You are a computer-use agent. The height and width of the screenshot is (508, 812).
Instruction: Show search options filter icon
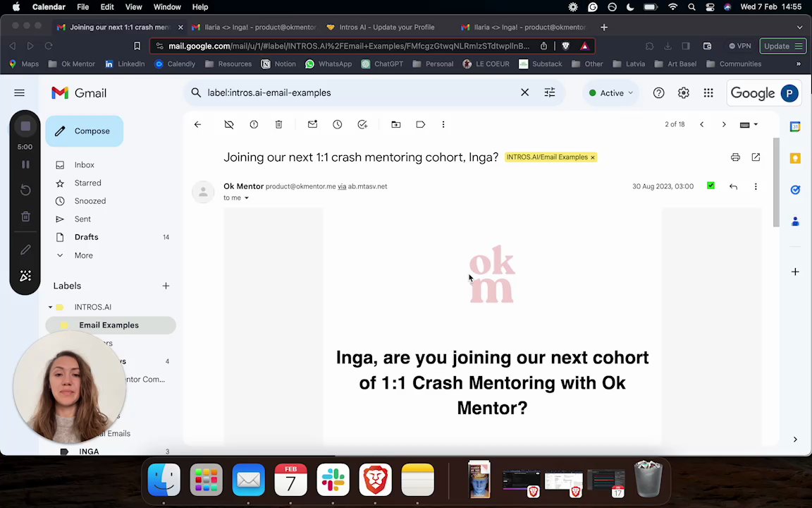click(x=550, y=92)
